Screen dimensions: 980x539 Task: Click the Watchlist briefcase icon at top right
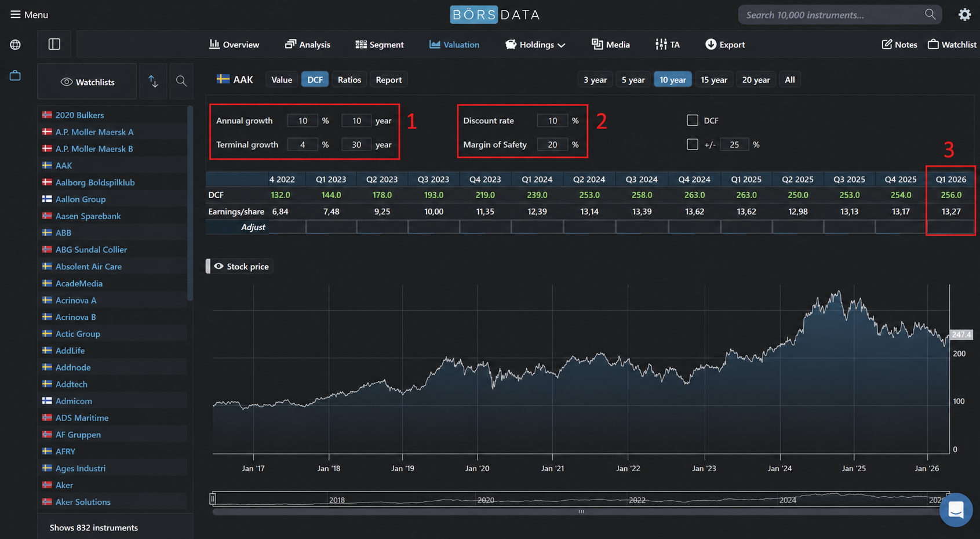click(933, 44)
